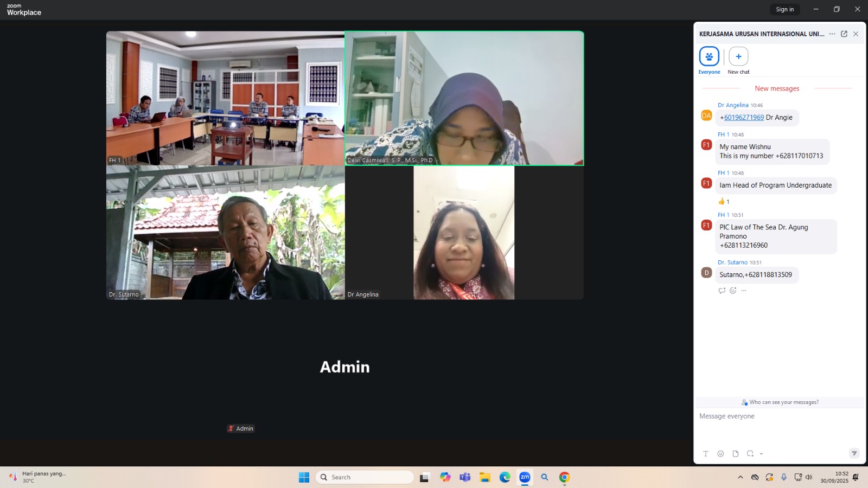
Task: Click the text formatting T icon
Action: (x=706, y=454)
